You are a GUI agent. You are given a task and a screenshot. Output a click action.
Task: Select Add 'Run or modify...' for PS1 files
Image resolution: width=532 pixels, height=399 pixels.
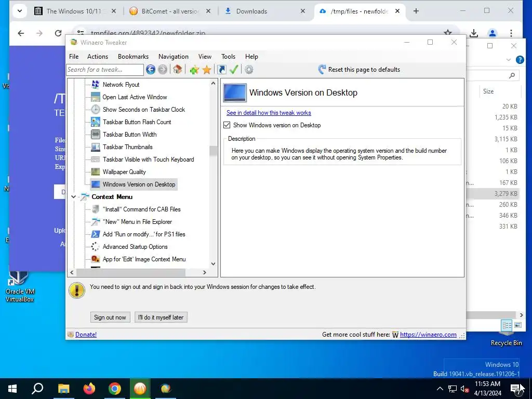(144, 234)
